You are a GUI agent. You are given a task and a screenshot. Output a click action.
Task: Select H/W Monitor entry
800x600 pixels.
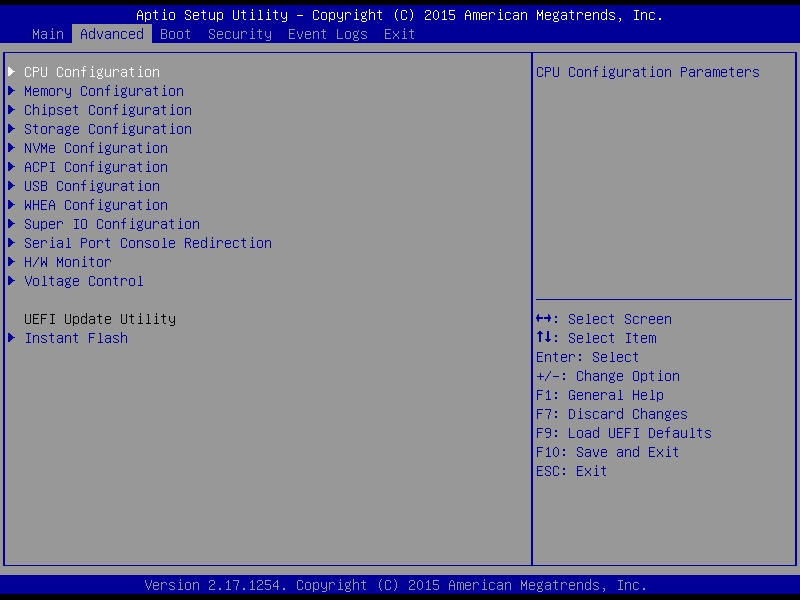point(68,262)
